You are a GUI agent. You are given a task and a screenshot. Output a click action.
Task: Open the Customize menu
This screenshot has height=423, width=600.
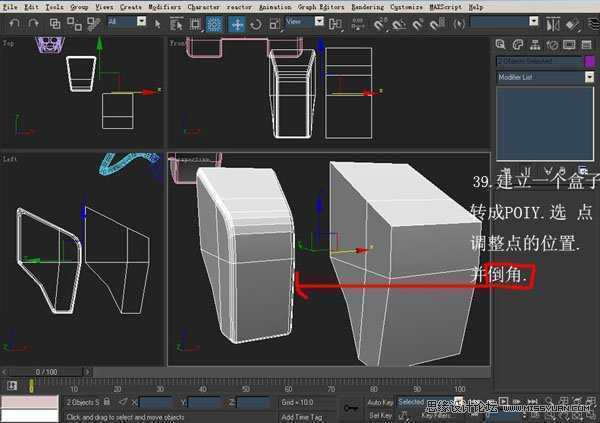pos(406,7)
